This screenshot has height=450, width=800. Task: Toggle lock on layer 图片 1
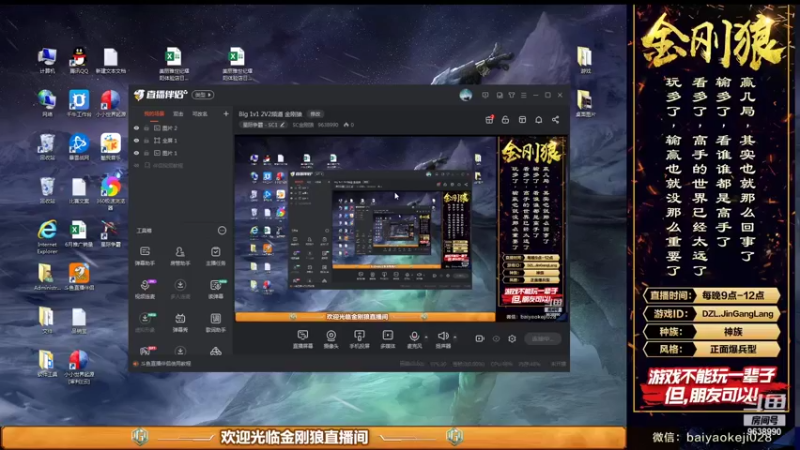[x=146, y=153]
